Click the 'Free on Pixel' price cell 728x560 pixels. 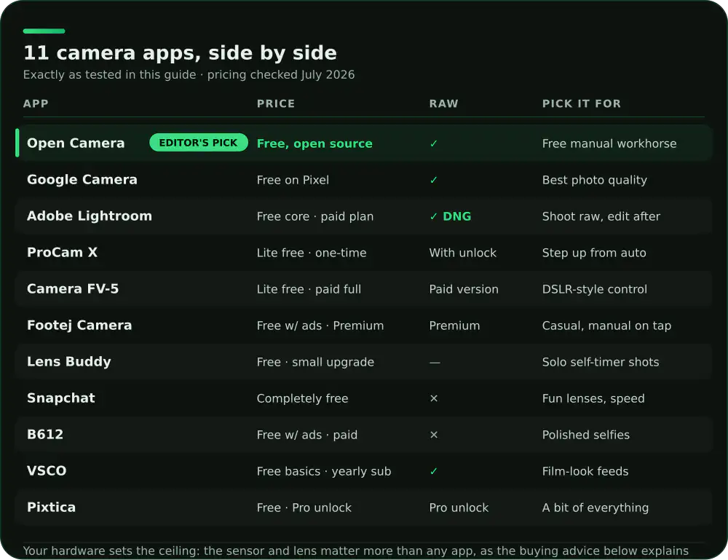(293, 180)
